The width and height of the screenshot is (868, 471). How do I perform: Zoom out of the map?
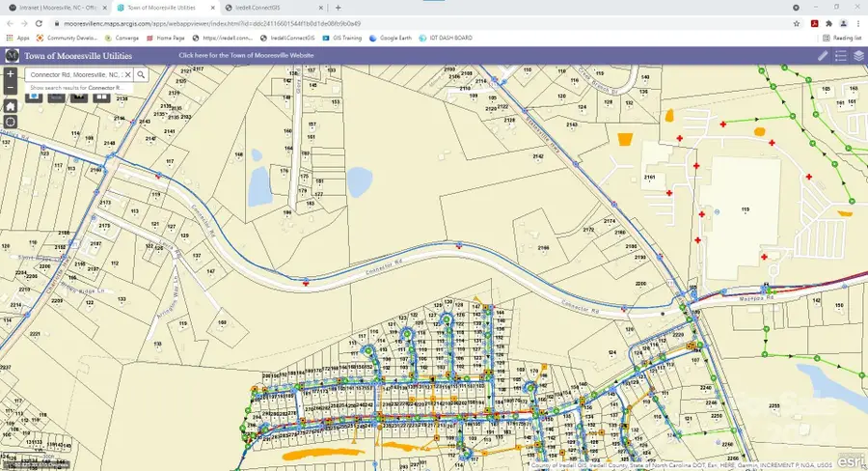pyautogui.click(x=10, y=88)
